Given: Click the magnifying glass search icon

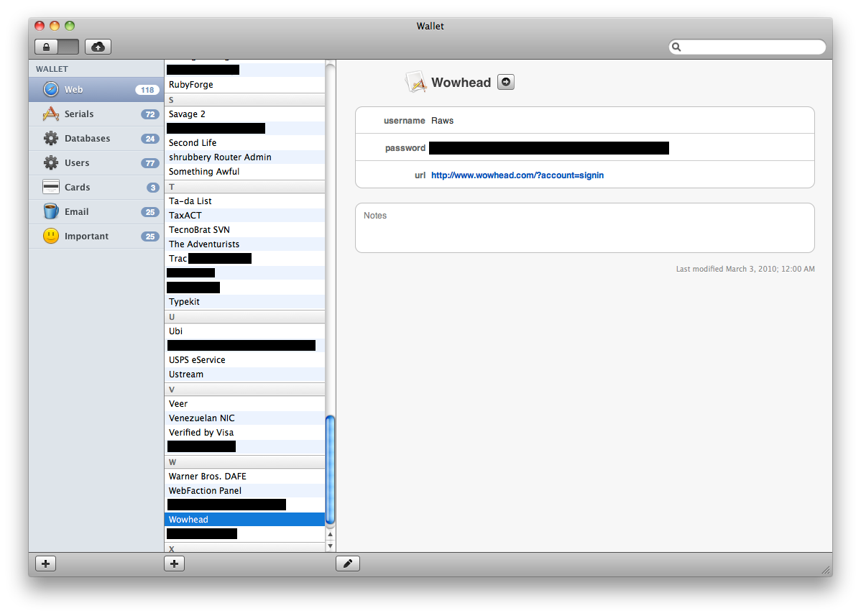Looking at the screenshot, I should tap(676, 47).
